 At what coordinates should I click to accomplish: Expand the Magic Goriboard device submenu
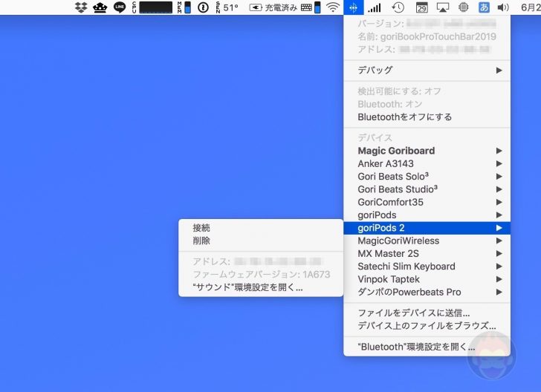coord(427,151)
